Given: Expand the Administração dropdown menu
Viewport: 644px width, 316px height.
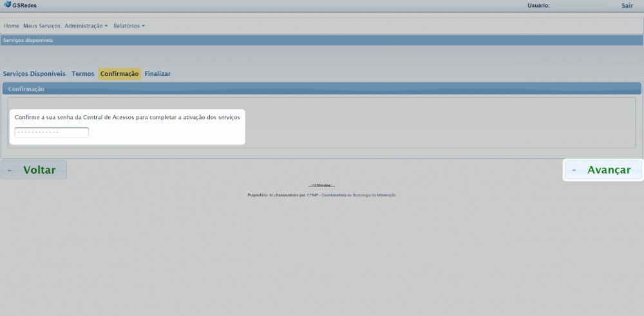Looking at the screenshot, I should pos(86,26).
